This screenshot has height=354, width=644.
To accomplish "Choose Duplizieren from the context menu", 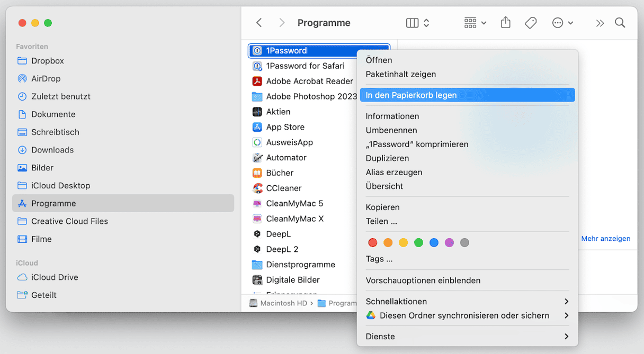I will [x=467, y=158].
